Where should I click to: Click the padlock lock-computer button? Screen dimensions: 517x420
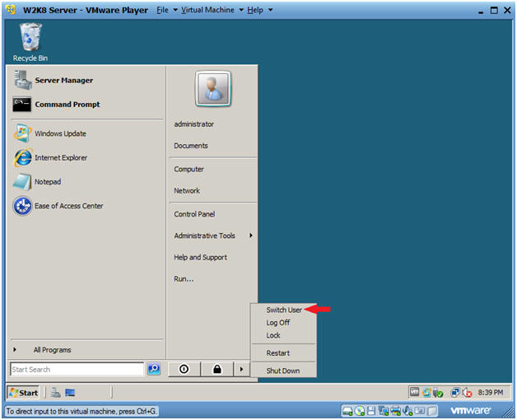(x=217, y=369)
